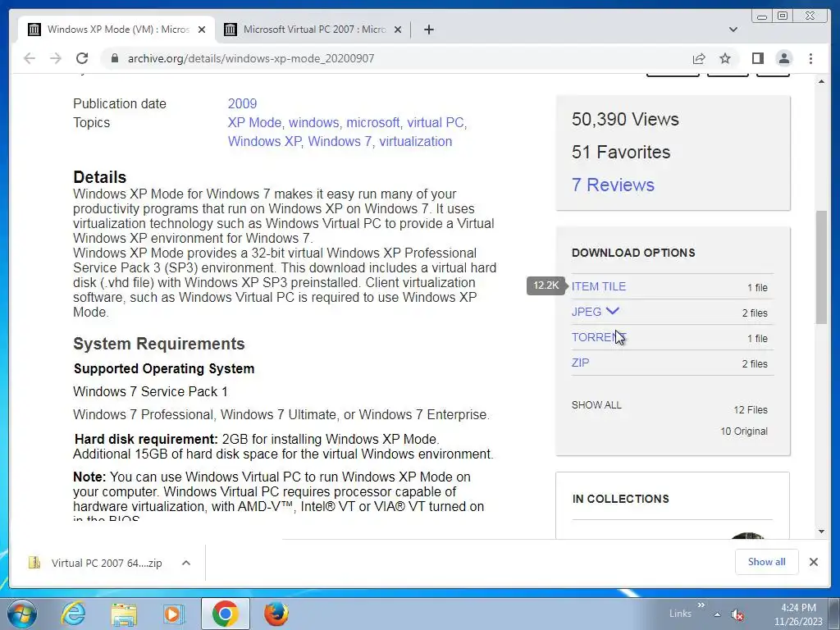Click the '10 Original' count text
This screenshot has width=840, height=630.
tap(744, 431)
